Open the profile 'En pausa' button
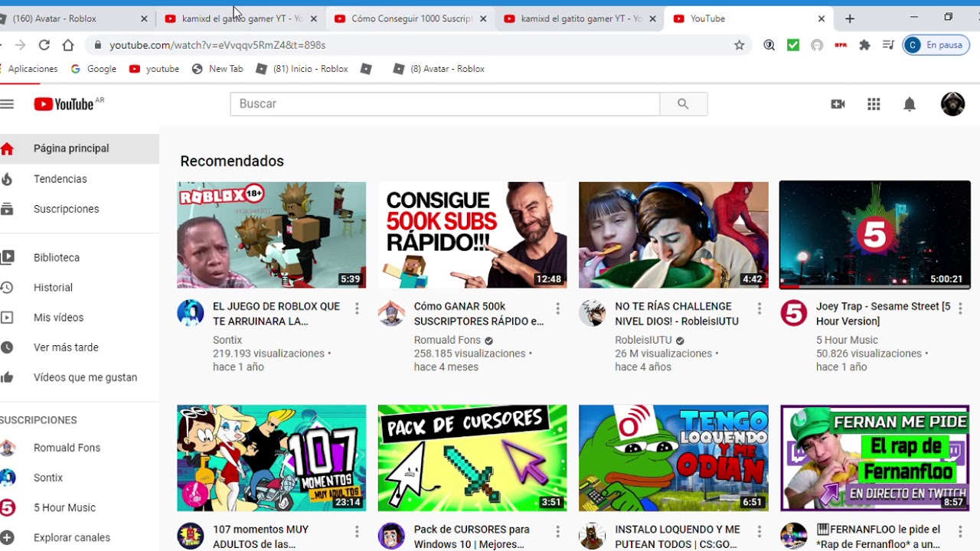Screen dimensions: 980x551 pyautogui.click(x=936, y=45)
